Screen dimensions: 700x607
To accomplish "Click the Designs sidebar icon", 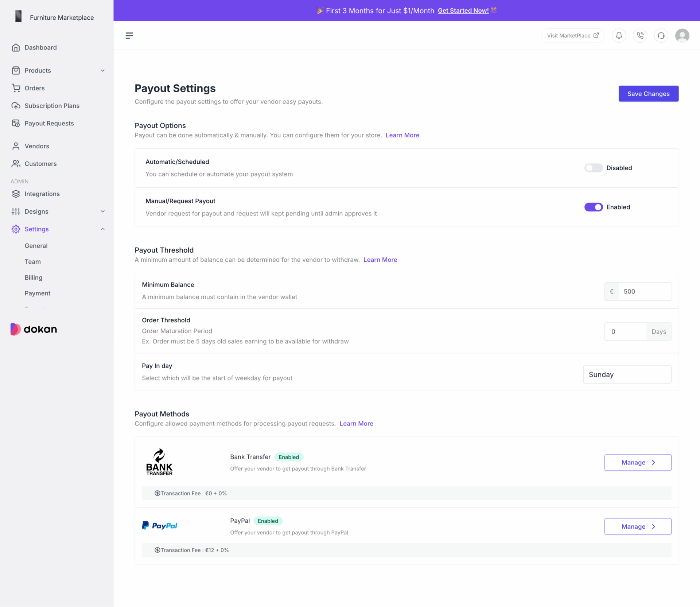I will [x=16, y=211].
